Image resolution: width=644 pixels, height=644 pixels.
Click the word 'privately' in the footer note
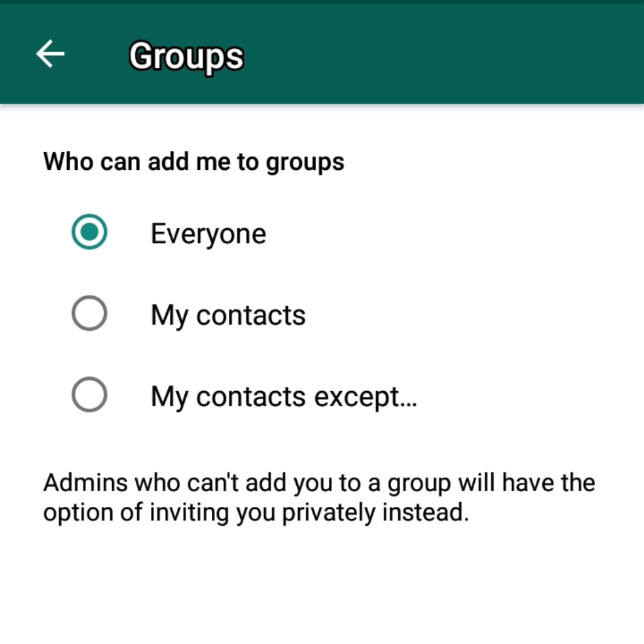point(328,513)
